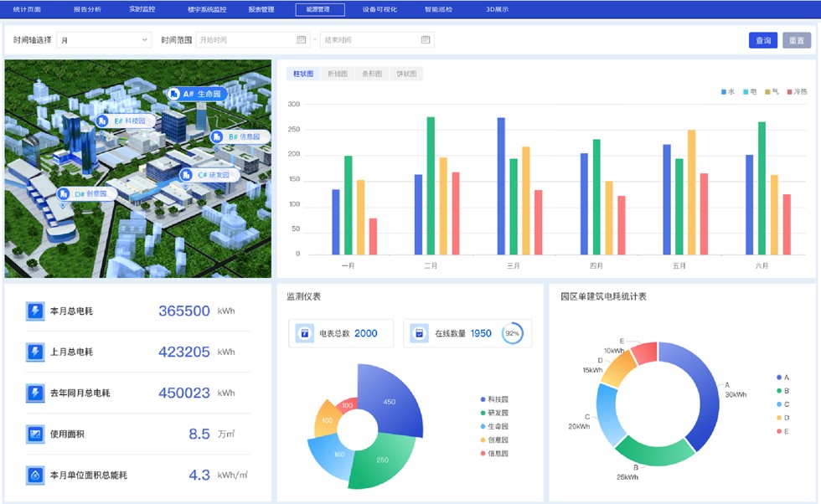Switch to the 折线图 chart tab
This screenshot has width=821, height=504.
[338, 74]
